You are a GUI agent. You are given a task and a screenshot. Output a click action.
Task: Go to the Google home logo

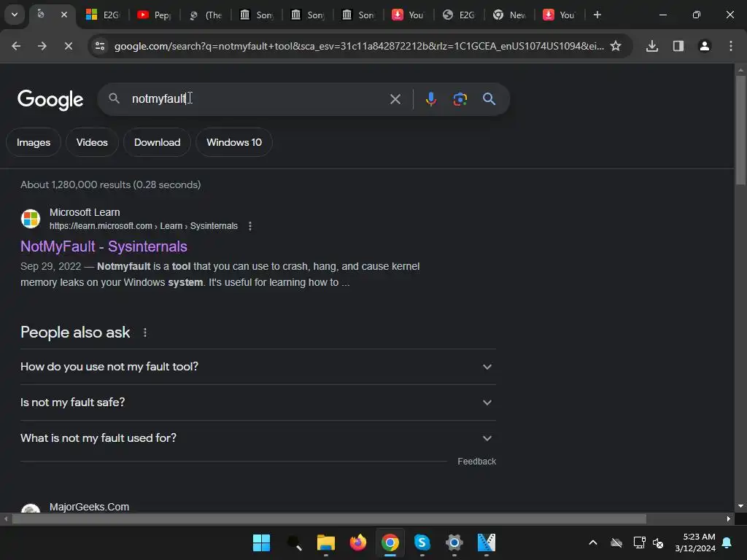pos(50,99)
